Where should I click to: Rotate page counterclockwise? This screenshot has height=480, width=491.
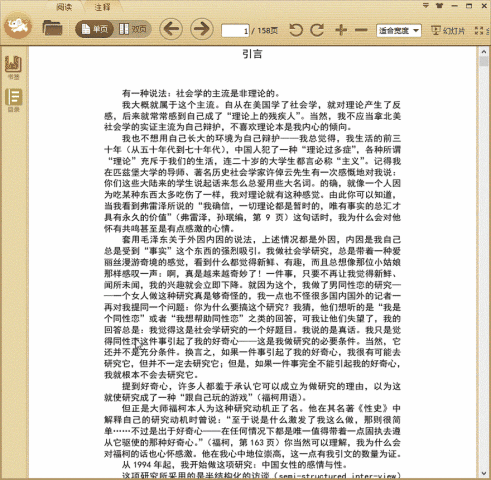(x=296, y=30)
